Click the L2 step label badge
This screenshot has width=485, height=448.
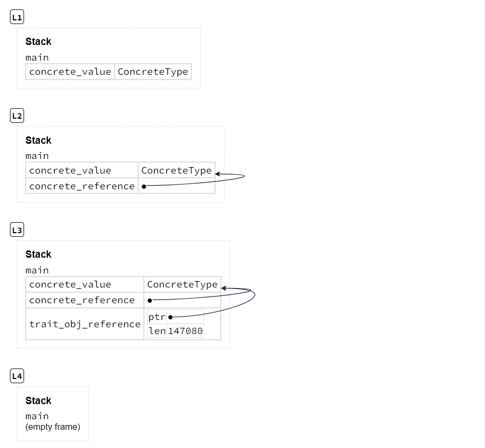pos(17,116)
